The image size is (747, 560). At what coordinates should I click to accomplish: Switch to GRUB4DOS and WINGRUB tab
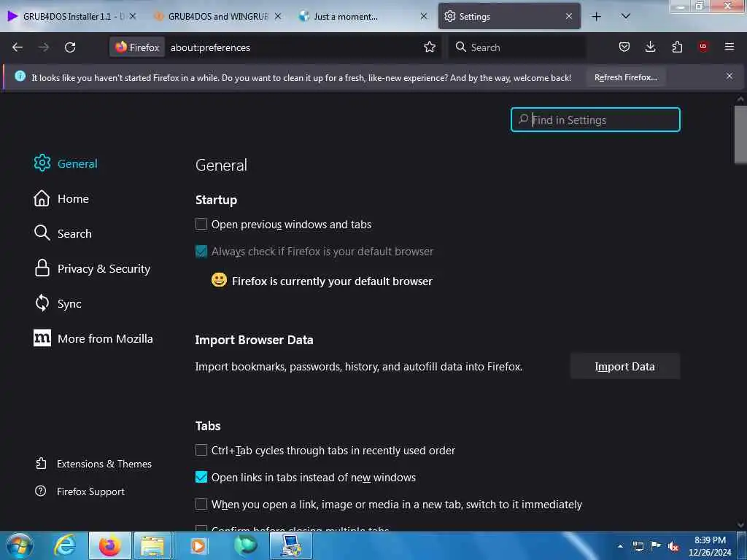click(x=218, y=16)
